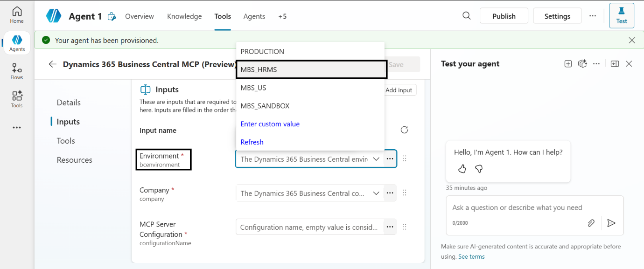The width and height of the screenshot is (644, 269).
Task: Open the Home page from the sidebar
Action: 17,14
